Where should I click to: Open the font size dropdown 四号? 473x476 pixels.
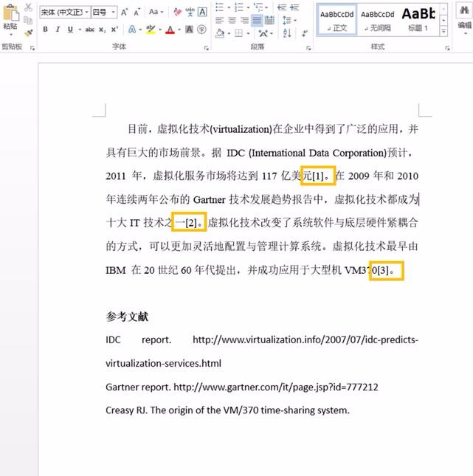tap(113, 12)
